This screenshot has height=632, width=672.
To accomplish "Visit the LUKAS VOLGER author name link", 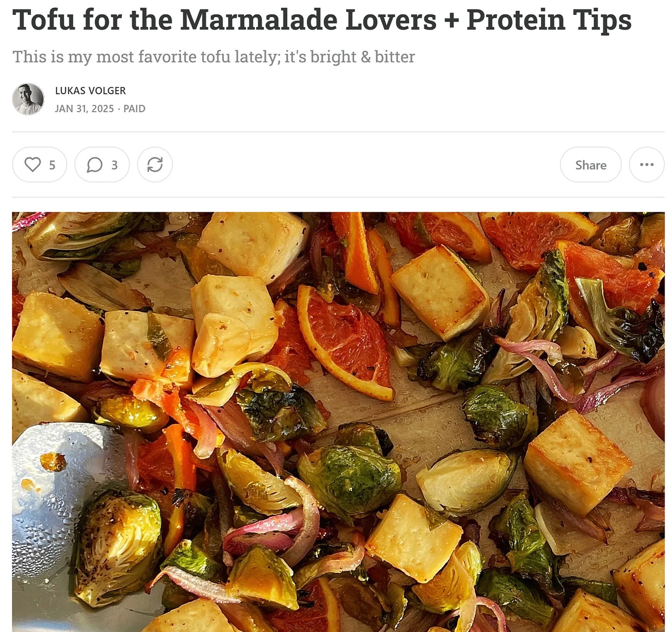I will pyautogui.click(x=90, y=90).
